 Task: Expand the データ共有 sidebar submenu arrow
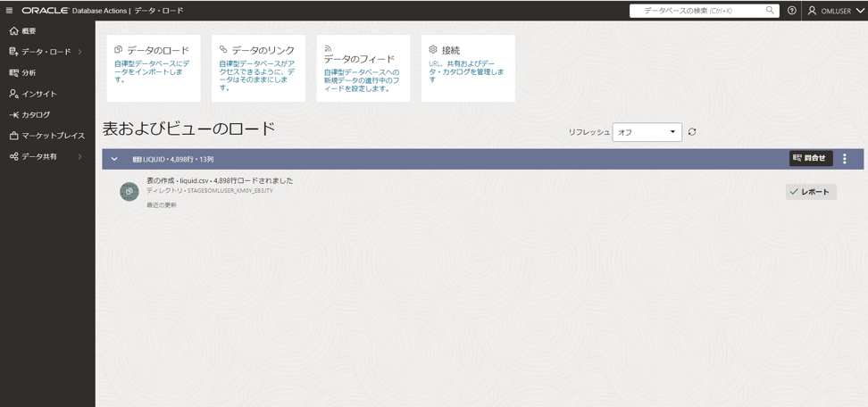(x=79, y=157)
